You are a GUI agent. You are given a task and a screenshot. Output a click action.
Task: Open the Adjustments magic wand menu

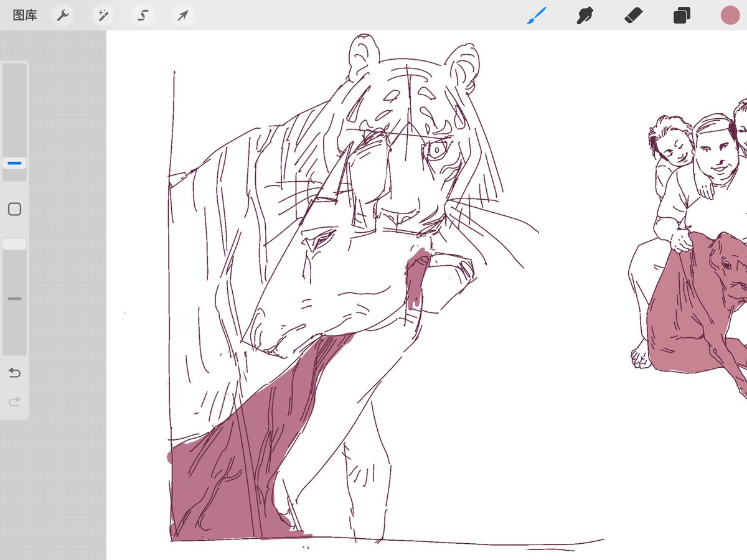[x=103, y=16]
